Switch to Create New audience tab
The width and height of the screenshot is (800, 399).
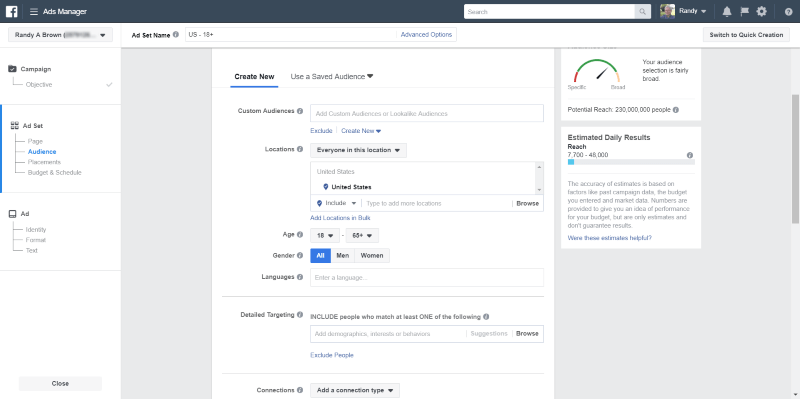254,77
